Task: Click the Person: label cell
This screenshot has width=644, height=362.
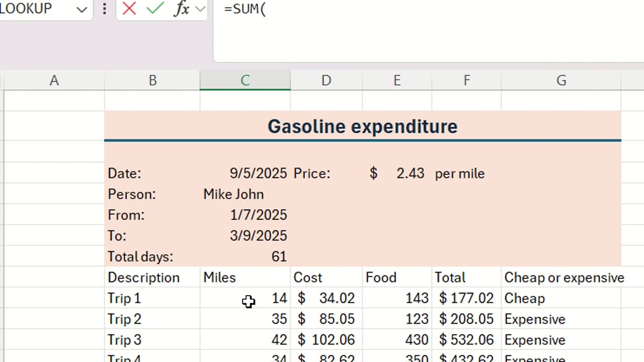Action: point(152,194)
